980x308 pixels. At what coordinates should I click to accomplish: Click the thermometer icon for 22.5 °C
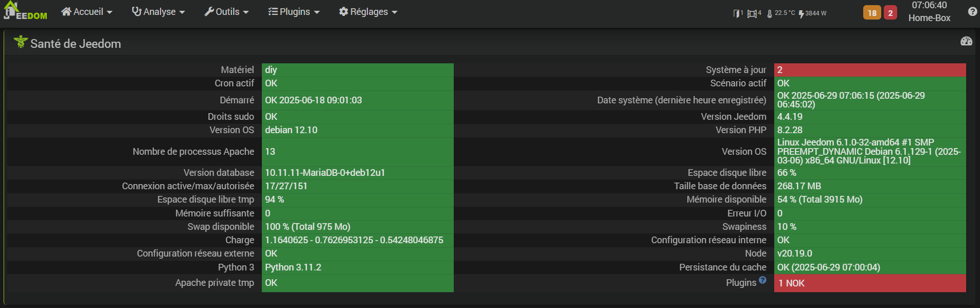click(770, 14)
